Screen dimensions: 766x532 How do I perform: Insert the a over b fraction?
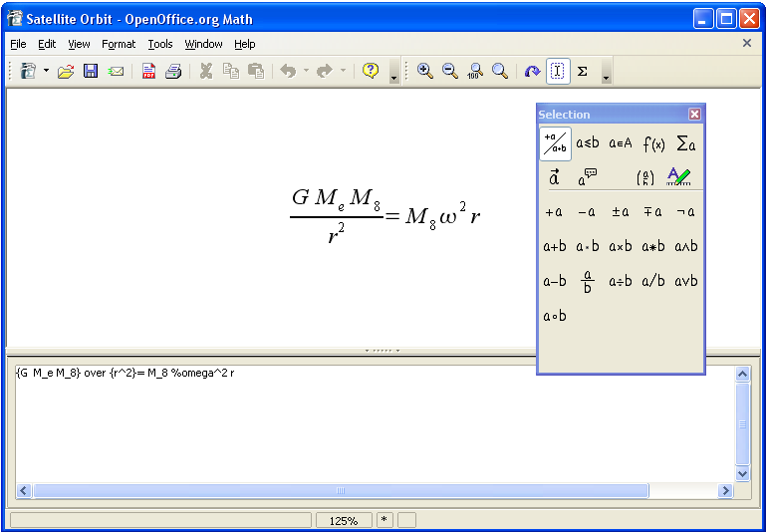pos(588,282)
